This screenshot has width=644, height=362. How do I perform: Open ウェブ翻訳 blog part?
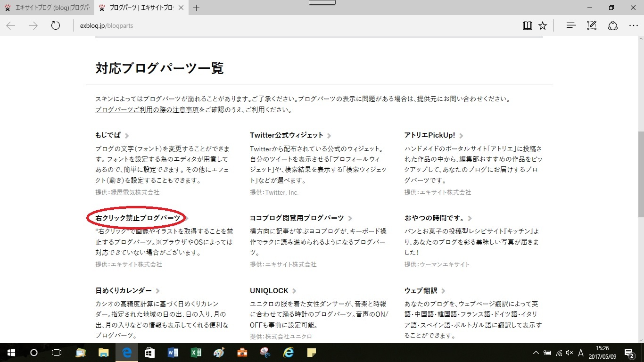point(421,291)
